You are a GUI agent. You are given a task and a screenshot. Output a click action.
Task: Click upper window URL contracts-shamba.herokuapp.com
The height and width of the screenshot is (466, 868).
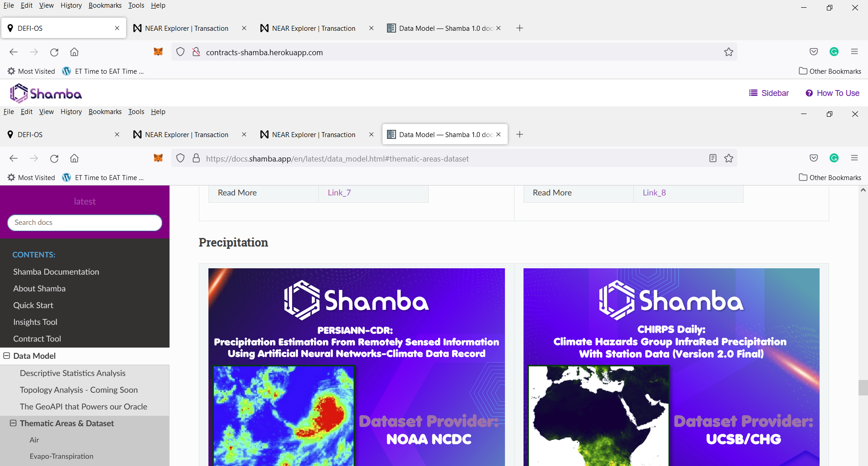[264, 52]
